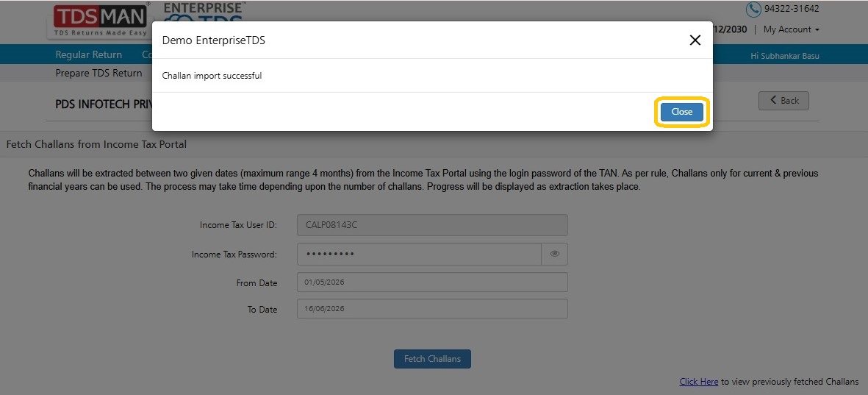
Task: Toggle password visibility with the eye icon
Action: pyautogui.click(x=555, y=255)
